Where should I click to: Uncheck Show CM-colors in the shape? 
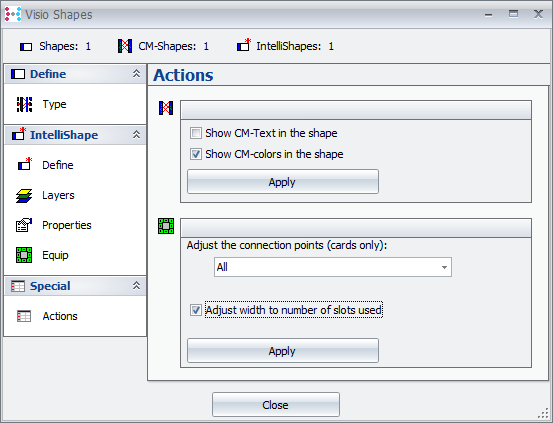[196, 154]
